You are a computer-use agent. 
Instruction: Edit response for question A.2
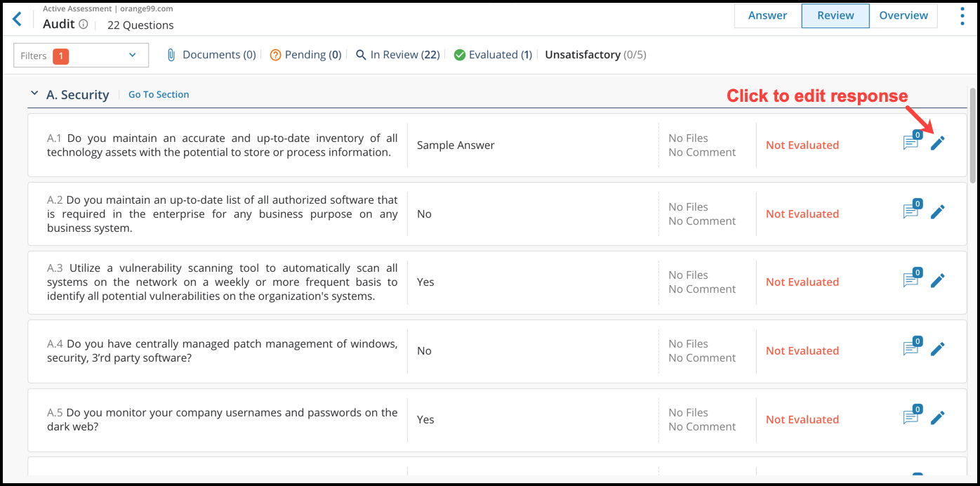pyautogui.click(x=938, y=212)
